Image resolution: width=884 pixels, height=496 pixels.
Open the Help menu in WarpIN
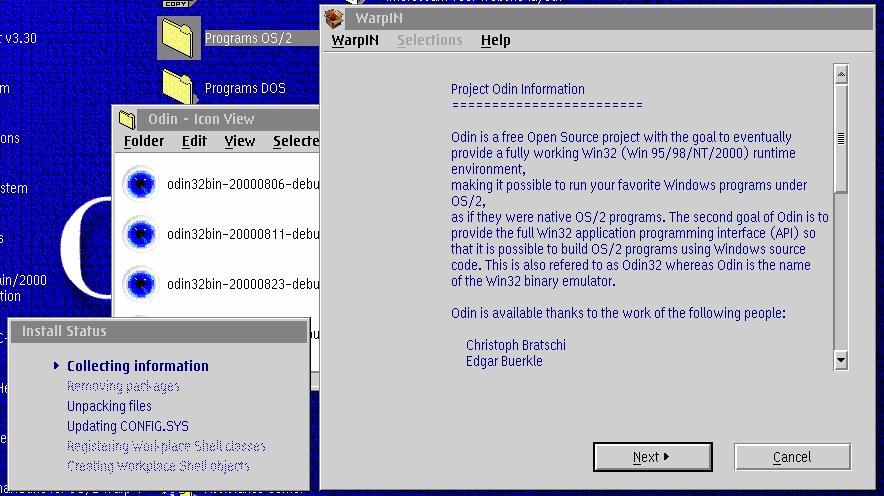[x=496, y=40]
